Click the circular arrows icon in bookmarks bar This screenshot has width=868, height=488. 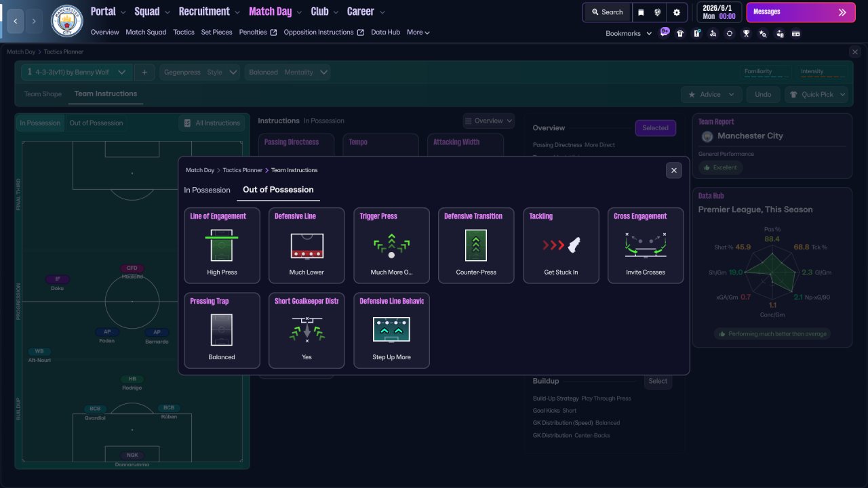[x=729, y=33]
